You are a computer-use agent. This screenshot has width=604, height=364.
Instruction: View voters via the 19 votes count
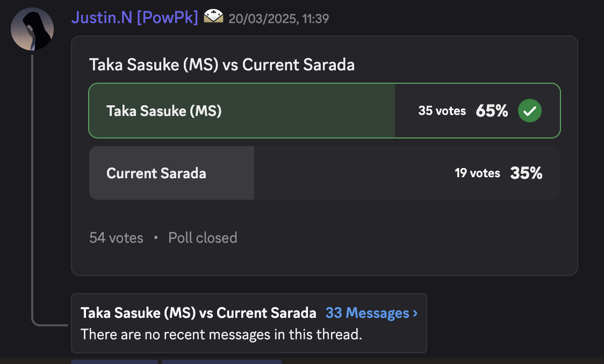click(x=477, y=173)
